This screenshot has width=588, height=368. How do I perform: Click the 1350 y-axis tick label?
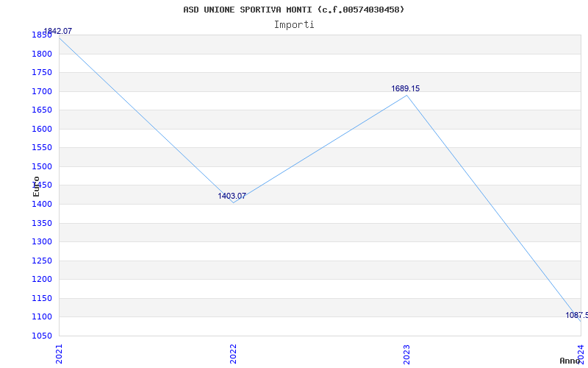point(42,223)
